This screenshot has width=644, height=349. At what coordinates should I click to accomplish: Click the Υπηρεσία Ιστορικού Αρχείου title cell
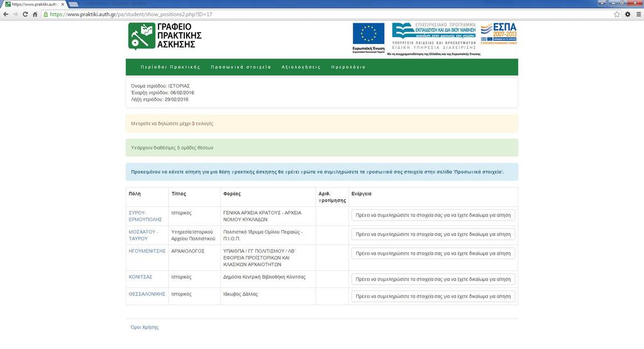pos(193,235)
